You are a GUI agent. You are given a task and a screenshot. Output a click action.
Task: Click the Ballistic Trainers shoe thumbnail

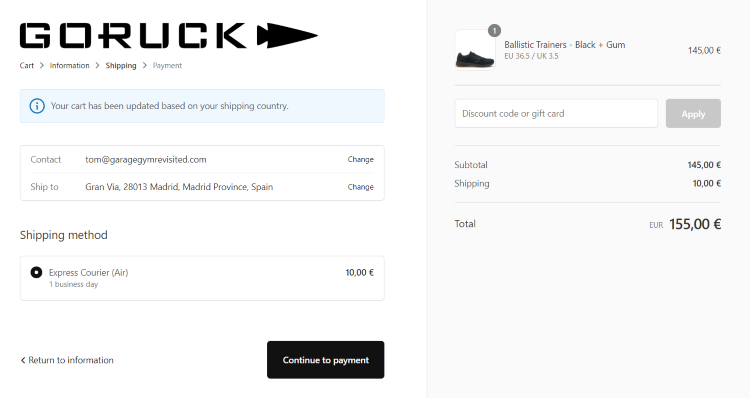[x=475, y=50]
